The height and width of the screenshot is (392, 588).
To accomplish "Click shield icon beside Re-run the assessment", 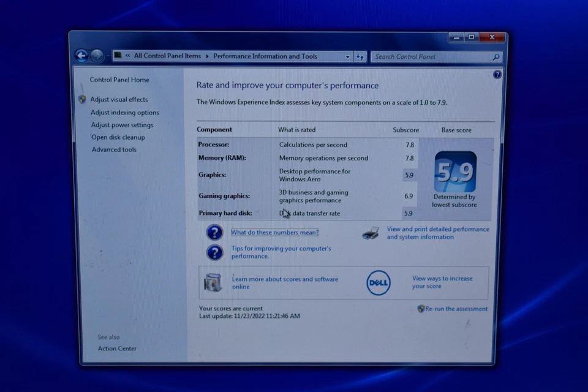I will coord(421,309).
